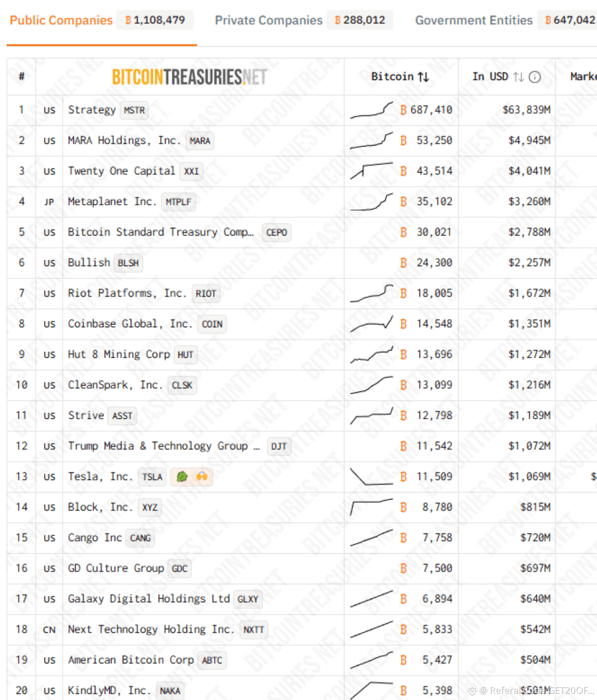This screenshot has height=700, width=597.
Task: Sort by Bitcoin column arrows icon
Action: tap(423, 77)
